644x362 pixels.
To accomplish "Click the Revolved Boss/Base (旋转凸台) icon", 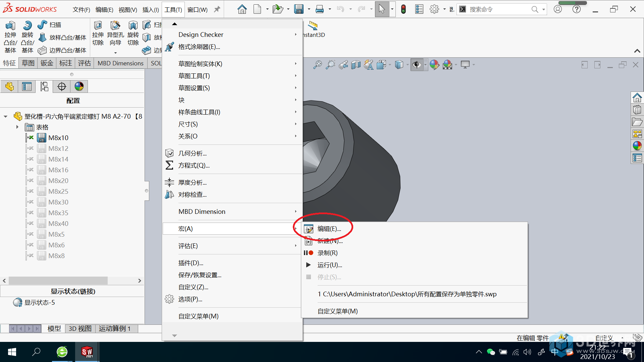I will pyautogui.click(x=27, y=25).
